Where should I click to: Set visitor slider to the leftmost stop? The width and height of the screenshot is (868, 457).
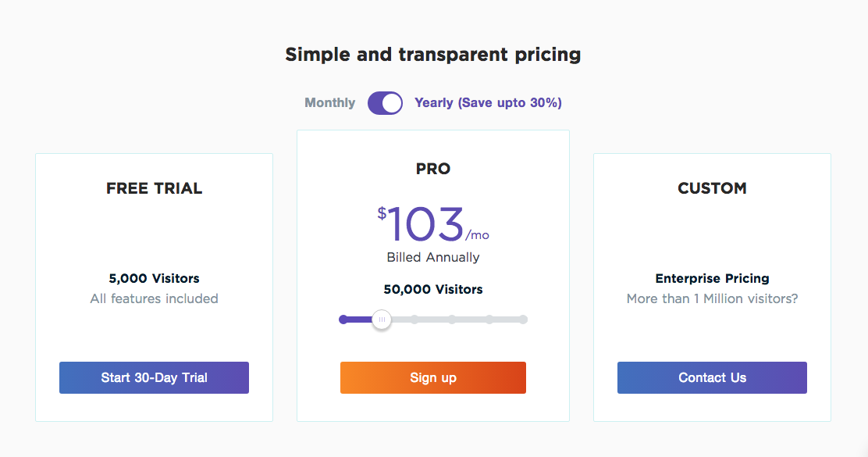click(x=343, y=320)
